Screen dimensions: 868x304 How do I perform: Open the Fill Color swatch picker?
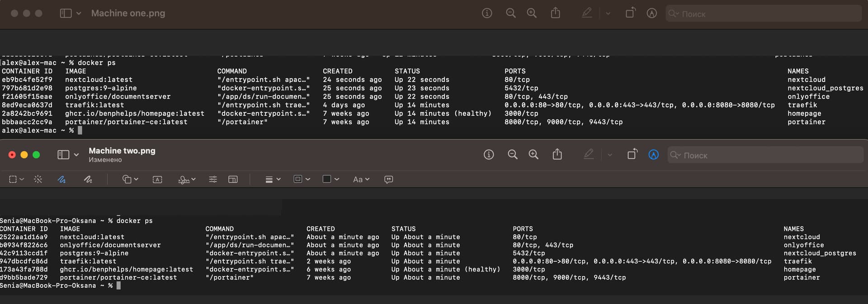click(x=330, y=180)
